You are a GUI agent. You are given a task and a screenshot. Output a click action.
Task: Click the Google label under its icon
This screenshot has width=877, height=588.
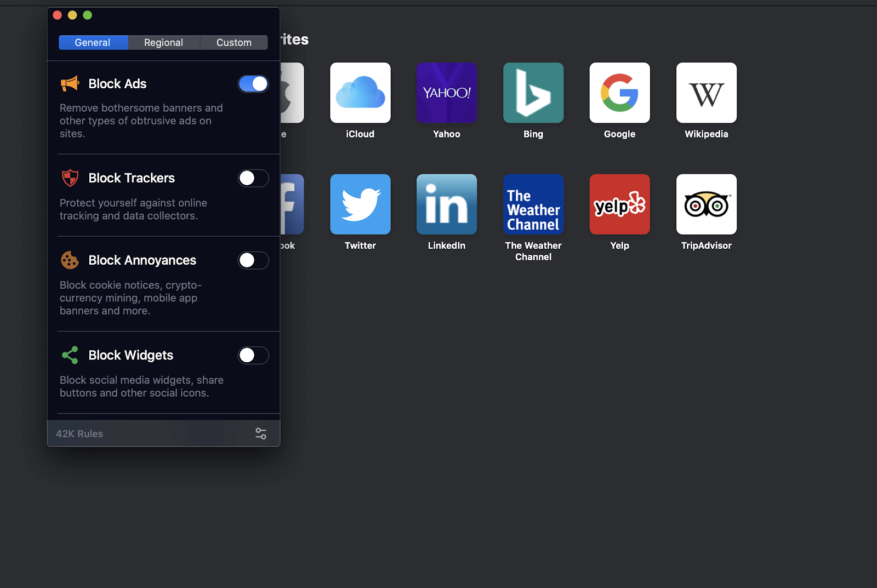coord(620,134)
